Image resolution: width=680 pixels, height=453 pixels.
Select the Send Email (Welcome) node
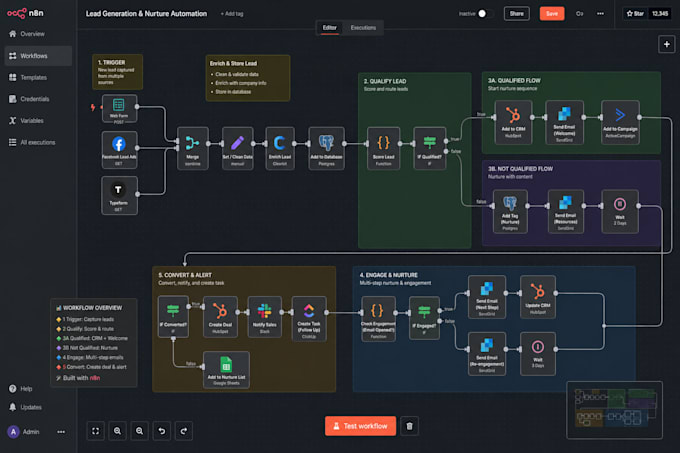564,122
